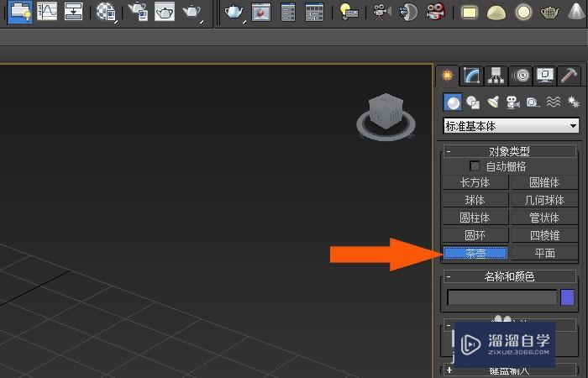This screenshot has height=378, width=588.
Task: Click the 平面 button
Action: click(x=545, y=253)
